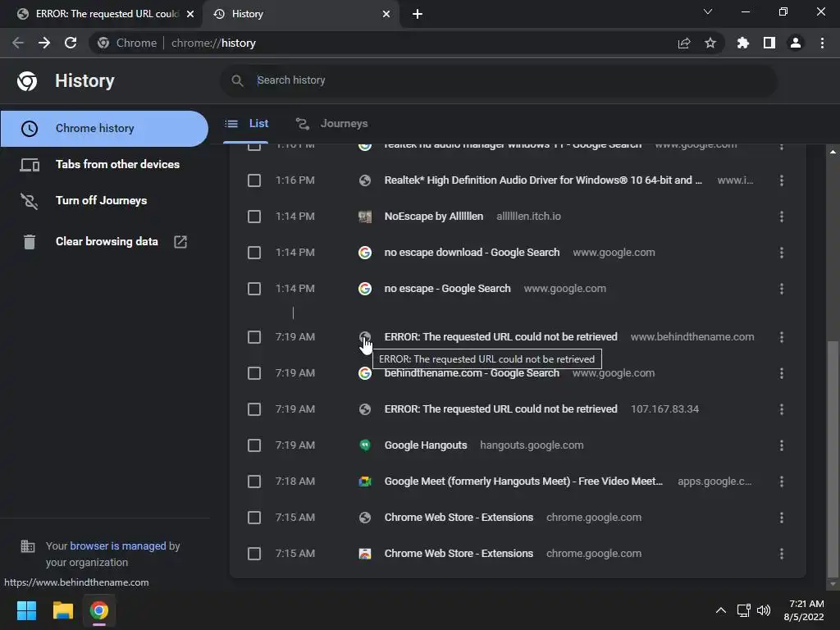This screenshot has width=840, height=630.
Task: Open Clear browsing data
Action: [x=107, y=242]
